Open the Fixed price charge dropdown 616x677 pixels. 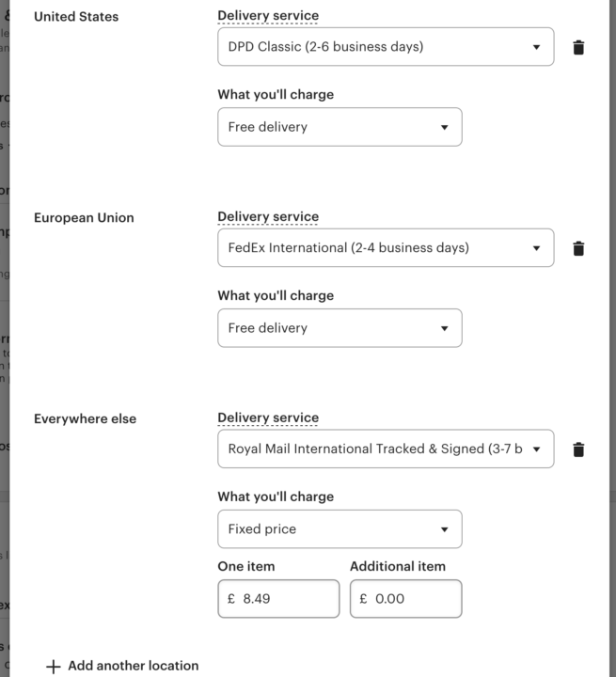pyautogui.click(x=340, y=529)
